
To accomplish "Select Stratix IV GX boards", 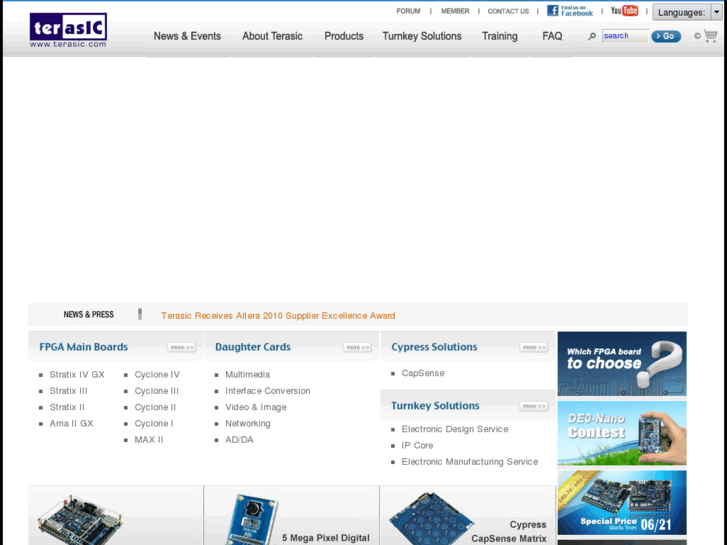I will pos(77,374).
